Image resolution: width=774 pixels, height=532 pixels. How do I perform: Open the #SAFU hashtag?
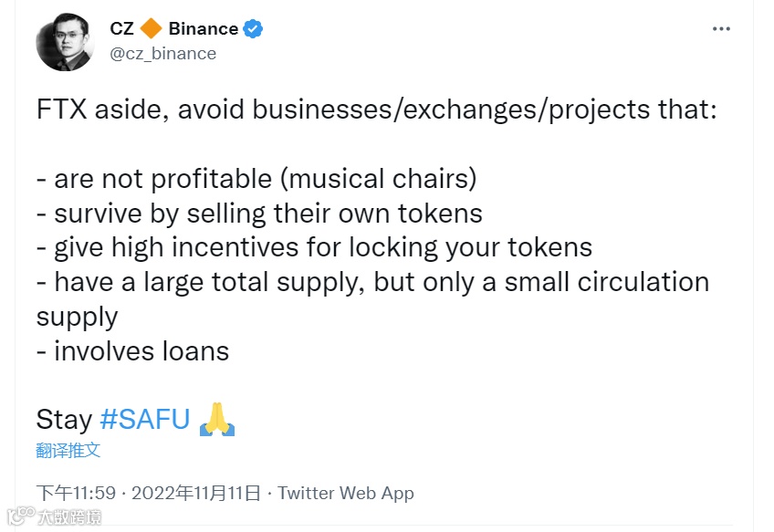[x=144, y=419]
